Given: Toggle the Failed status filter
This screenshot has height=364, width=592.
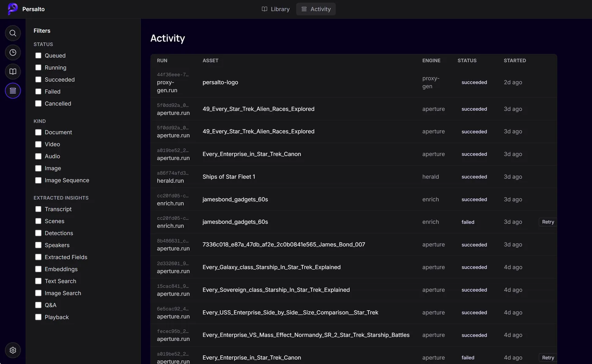Looking at the screenshot, I should [38, 91].
